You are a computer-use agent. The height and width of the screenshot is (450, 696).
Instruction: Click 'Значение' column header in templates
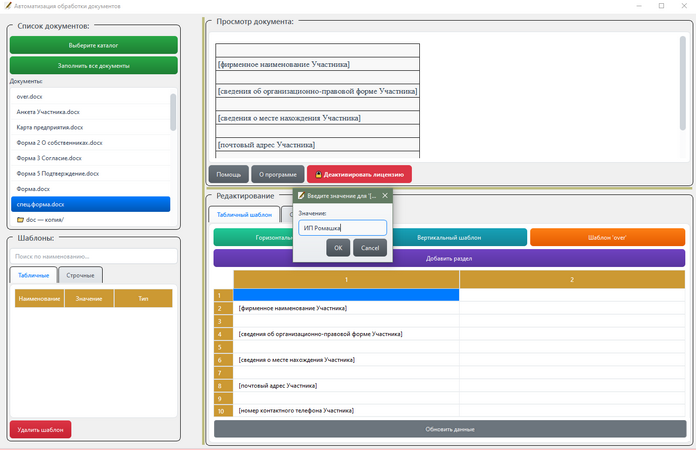click(89, 298)
